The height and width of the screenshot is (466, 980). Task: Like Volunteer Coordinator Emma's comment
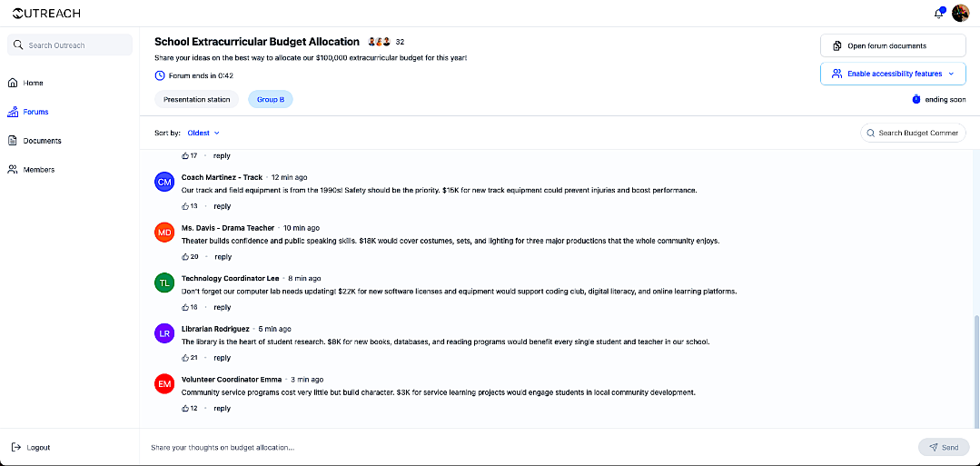coord(186,409)
